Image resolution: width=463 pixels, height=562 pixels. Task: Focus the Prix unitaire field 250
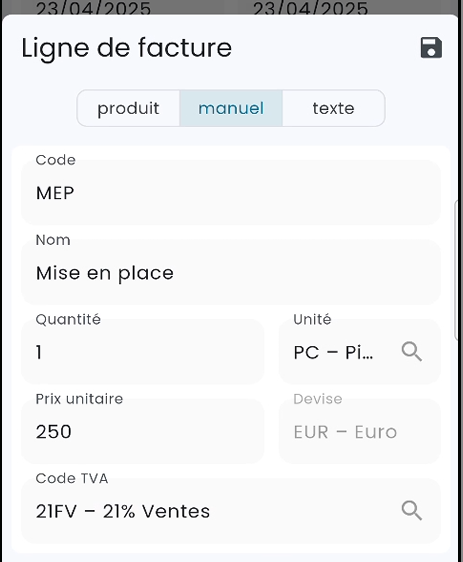click(x=143, y=431)
